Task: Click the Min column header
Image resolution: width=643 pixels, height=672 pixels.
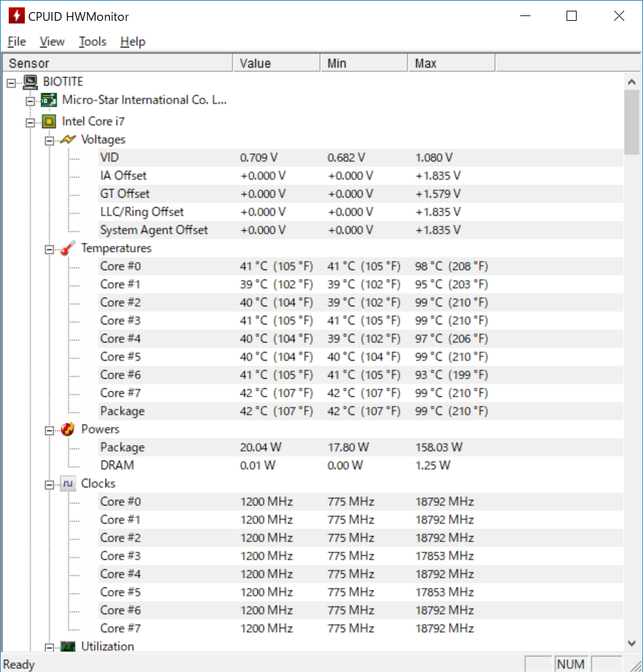Action: click(364, 63)
